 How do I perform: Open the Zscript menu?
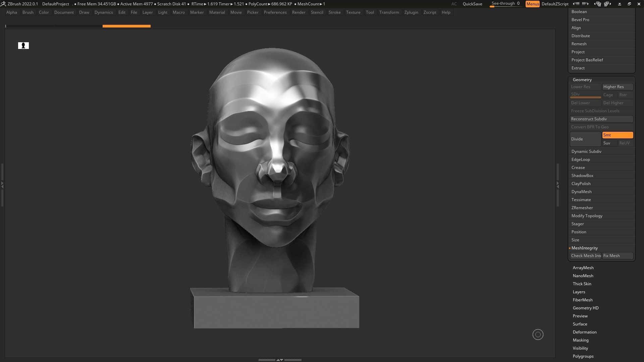[430, 12]
